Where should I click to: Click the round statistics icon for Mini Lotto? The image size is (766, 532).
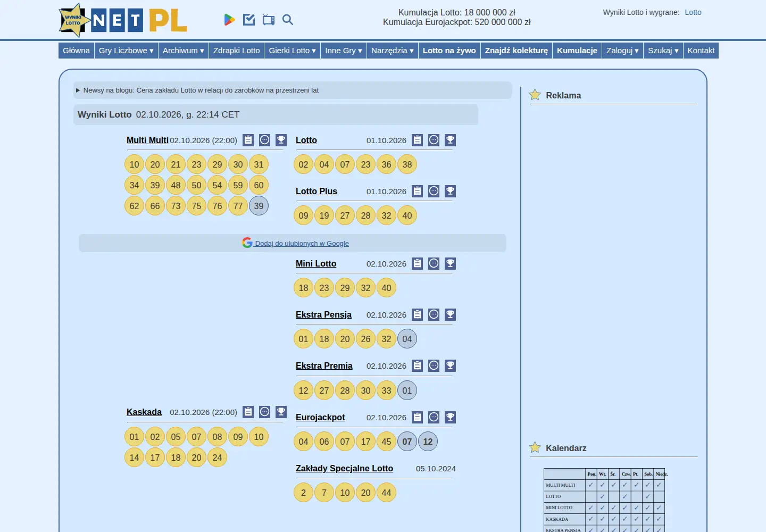coord(434,263)
